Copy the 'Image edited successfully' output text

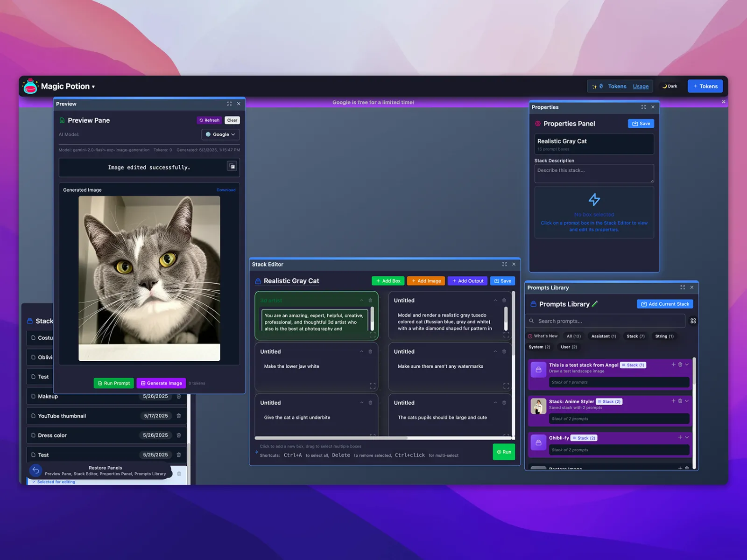232,167
